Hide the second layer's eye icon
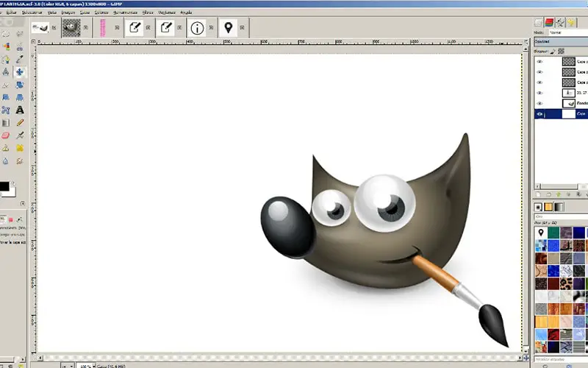The image size is (588, 368). 539,72
